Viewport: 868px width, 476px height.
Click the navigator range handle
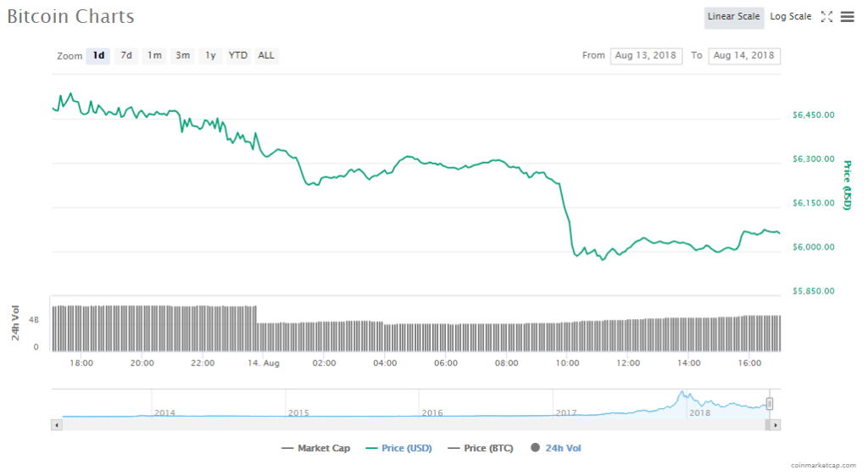[x=770, y=404]
